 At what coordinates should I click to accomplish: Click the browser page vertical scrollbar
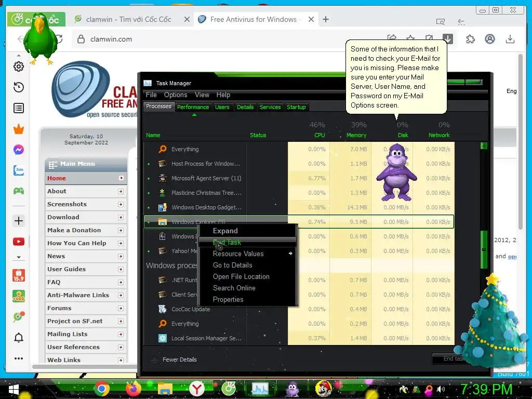520,142
